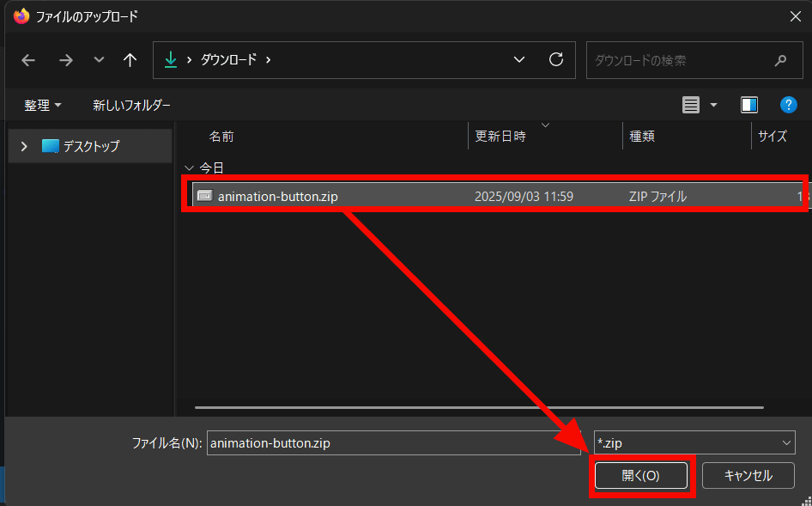Click the green download icon in address bar
Viewport: 812px width, 506px height.
(170, 60)
